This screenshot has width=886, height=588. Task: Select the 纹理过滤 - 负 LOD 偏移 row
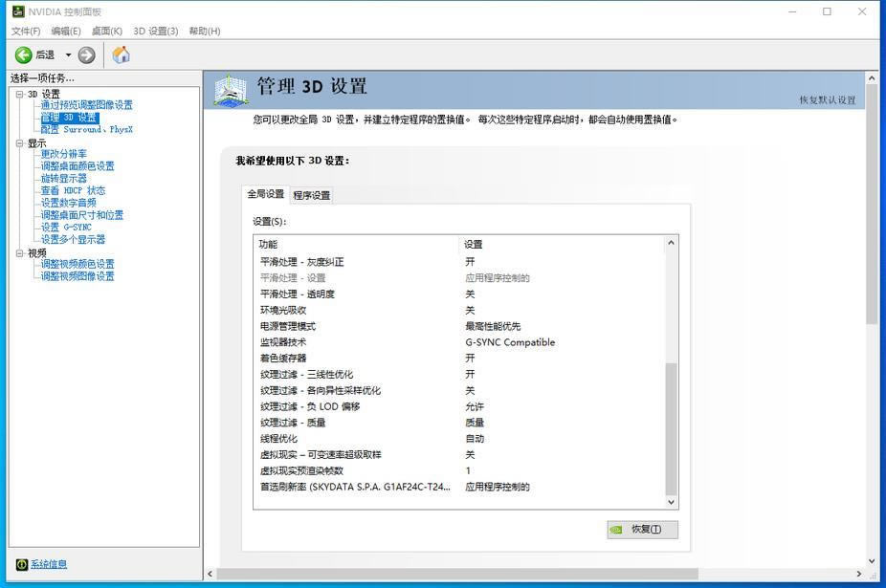pos(460,406)
